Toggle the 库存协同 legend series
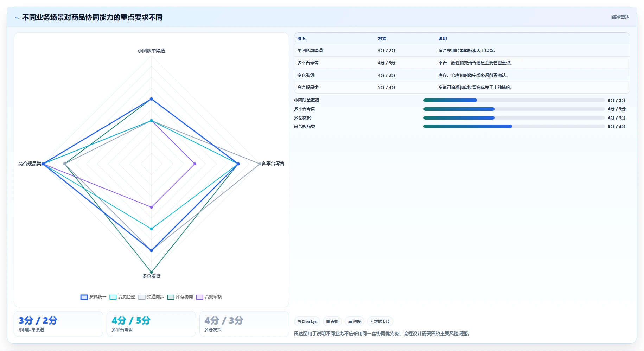 click(x=180, y=297)
